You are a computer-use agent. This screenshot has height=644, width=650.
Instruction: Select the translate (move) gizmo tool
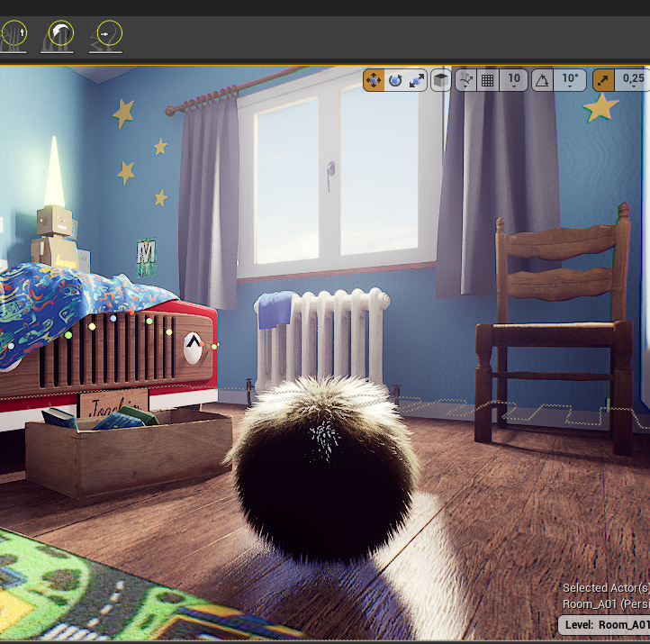[x=374, y=80]
